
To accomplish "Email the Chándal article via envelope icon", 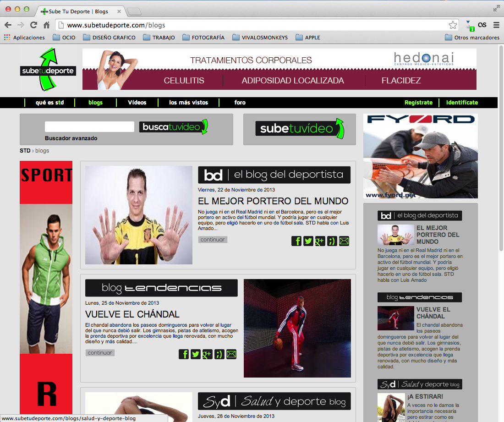I will [x=231, y=354].
